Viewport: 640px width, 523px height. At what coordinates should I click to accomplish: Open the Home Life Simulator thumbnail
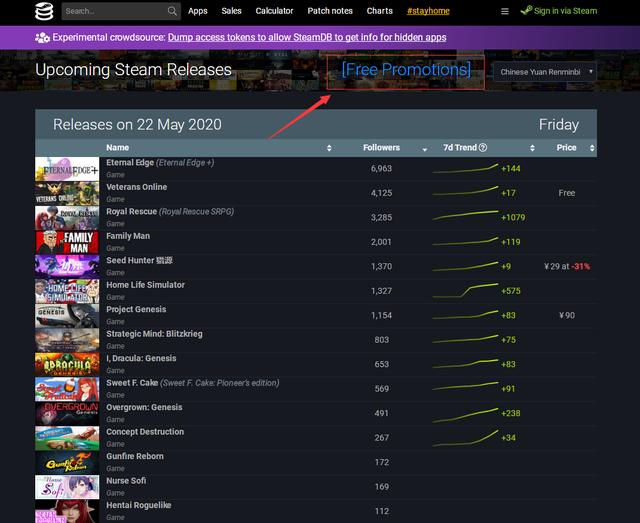(x=67, y=291)
